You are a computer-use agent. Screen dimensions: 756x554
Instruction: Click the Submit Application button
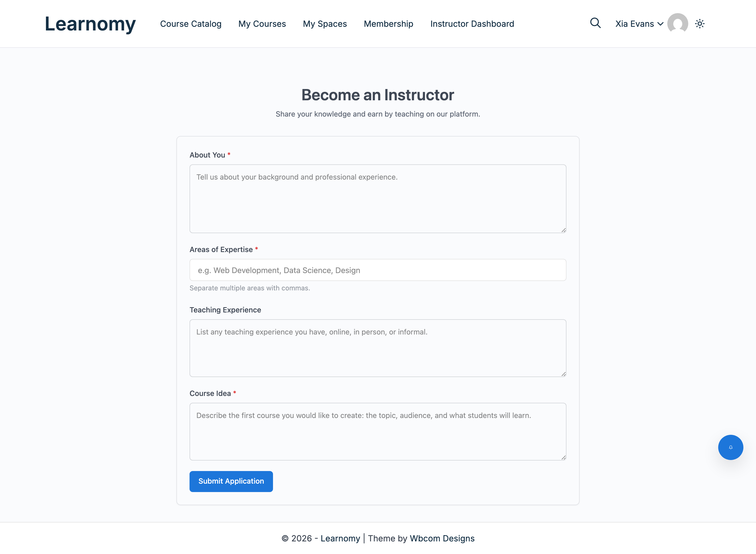pos(231,481)
